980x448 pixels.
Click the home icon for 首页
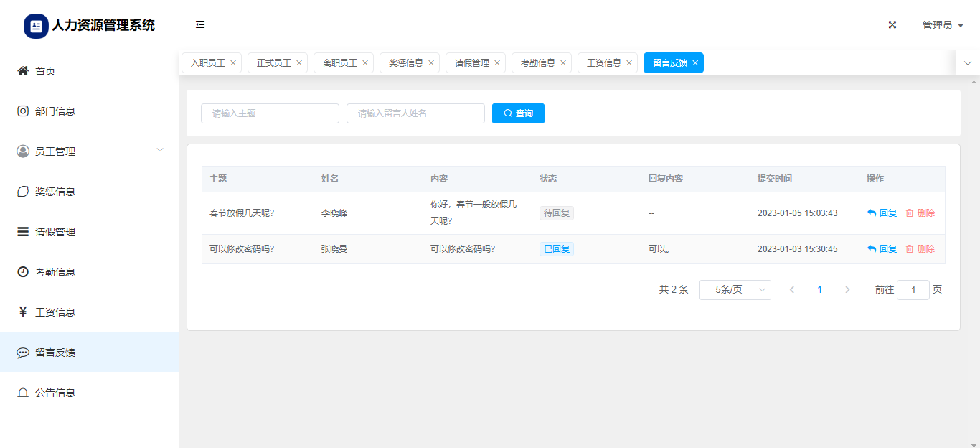point(23,71)
